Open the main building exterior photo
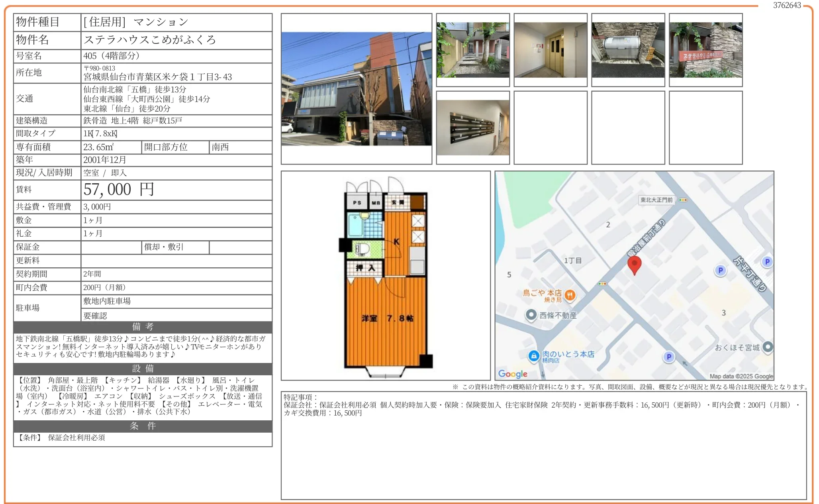The height and width of the screenshot is (504, 819). coord(356,89)
